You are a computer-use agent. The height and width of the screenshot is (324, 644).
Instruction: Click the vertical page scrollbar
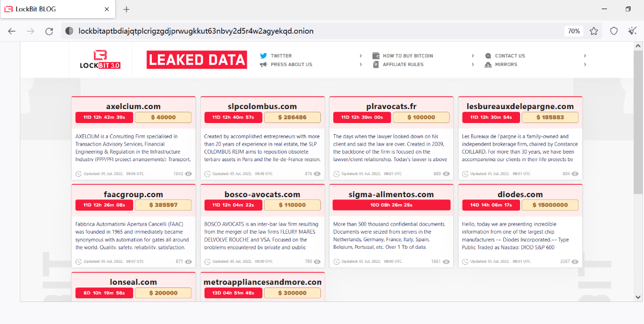(x=638, y=124)
